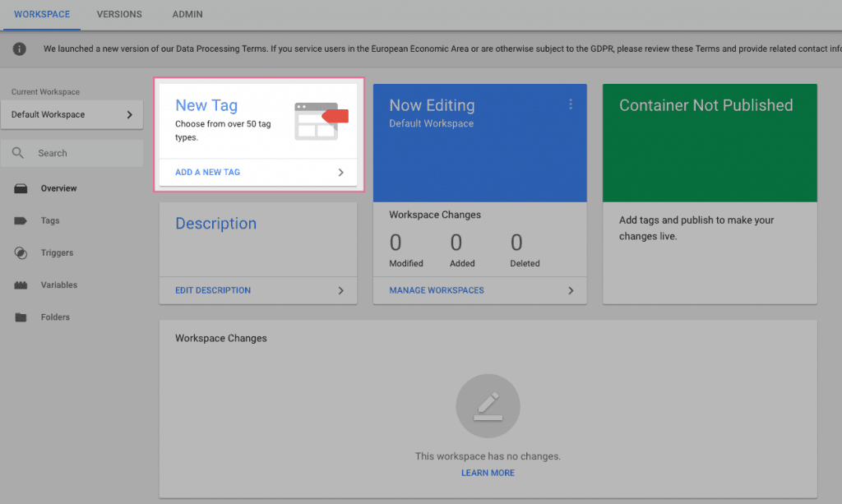This screenshot has width=842, height=504.
Task: Switch to the Admin tab
Action: (x=187, y=15)
